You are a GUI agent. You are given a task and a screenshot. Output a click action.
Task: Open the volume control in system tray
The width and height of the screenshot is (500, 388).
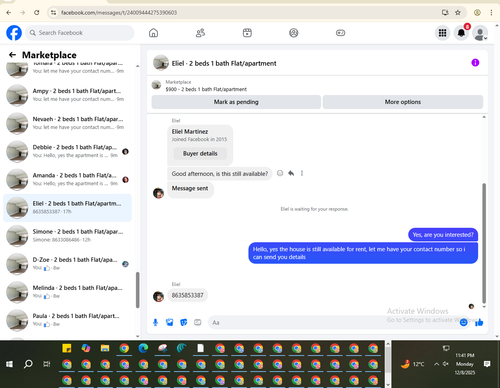tap(446, 364)
